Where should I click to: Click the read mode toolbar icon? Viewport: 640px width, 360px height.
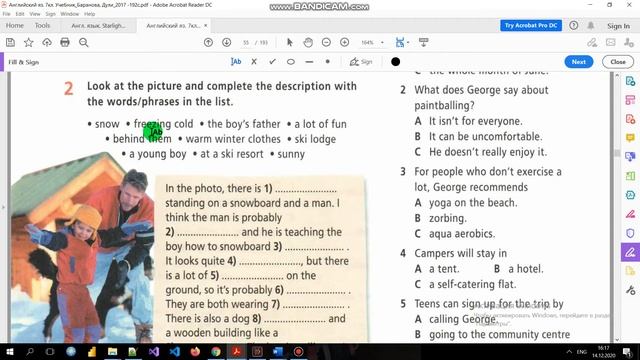423,42
